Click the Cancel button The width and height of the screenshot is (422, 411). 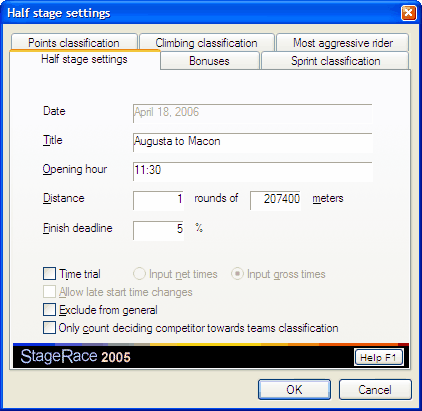(375, 389)
